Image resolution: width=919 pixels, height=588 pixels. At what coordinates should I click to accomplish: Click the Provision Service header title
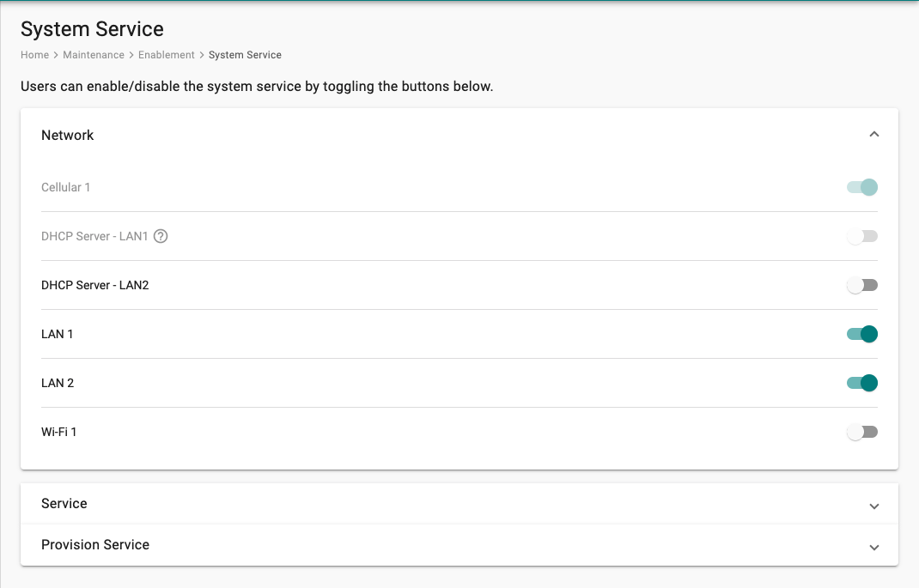95,545
